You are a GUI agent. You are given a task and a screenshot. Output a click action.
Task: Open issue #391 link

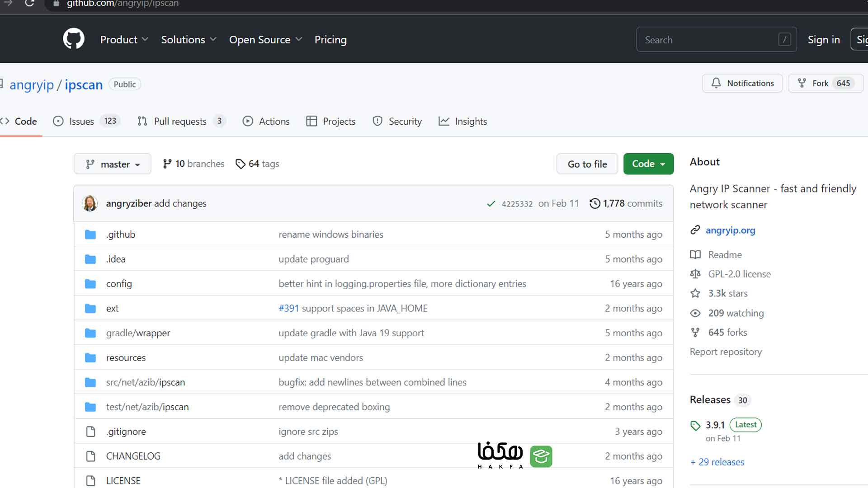pyautogui.click(x=289, y=308)
